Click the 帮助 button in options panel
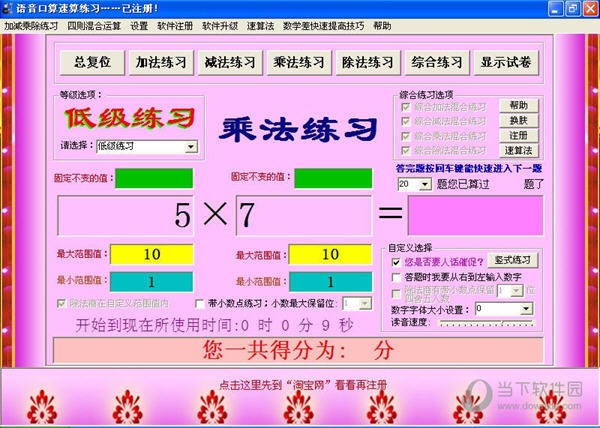The width and height of the screenshot is (600, 428). pos(518,106)
